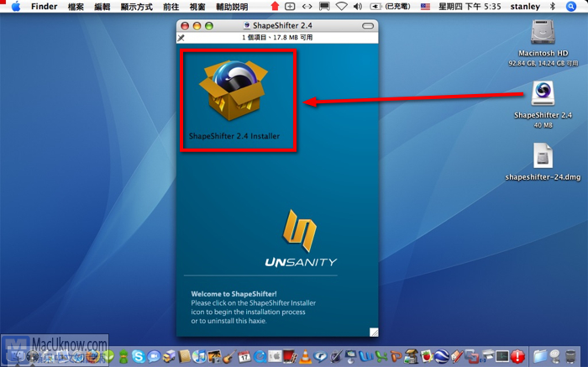Open the 編輯 menu
This screenshot has width=588, height=367.
[x=102, y=7]
